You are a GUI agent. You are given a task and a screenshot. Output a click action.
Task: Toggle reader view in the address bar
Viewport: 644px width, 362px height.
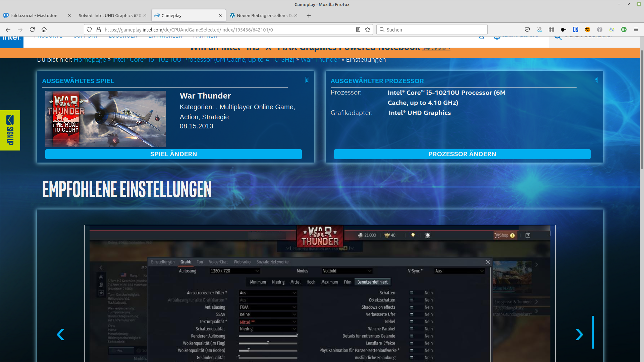(x=358, y=29)
